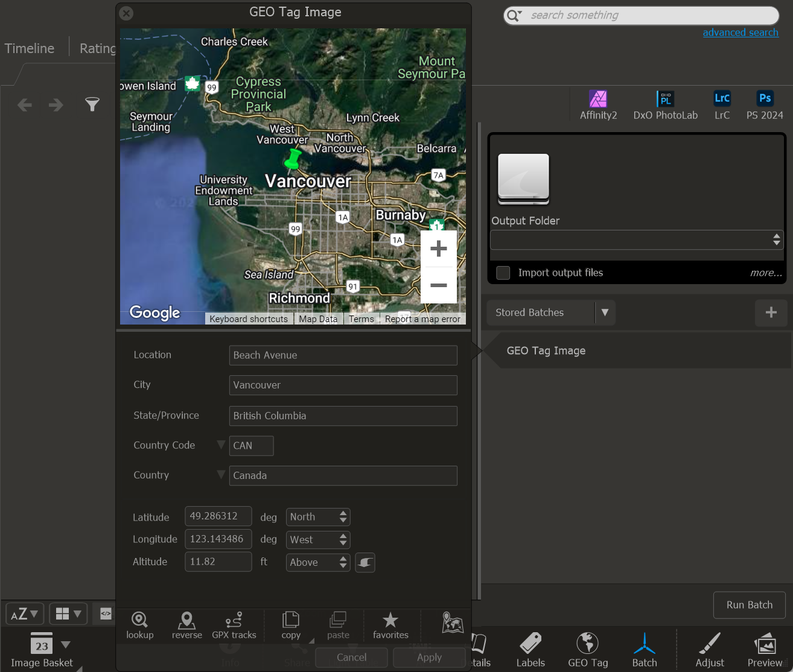Open the Adjust brush panel
This screenshot has height=672, width=793.
pyautogui.click(x=710, y=650)
